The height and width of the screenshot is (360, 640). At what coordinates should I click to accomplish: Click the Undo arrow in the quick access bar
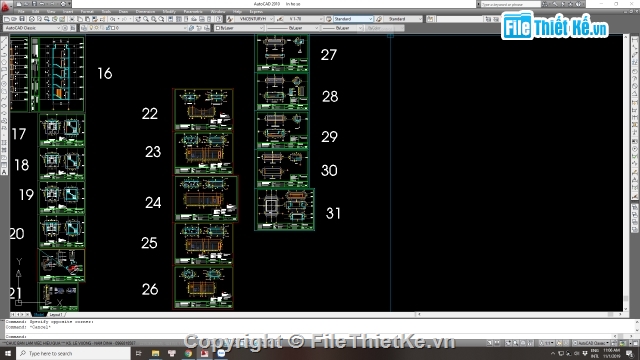tap(42, 4)
